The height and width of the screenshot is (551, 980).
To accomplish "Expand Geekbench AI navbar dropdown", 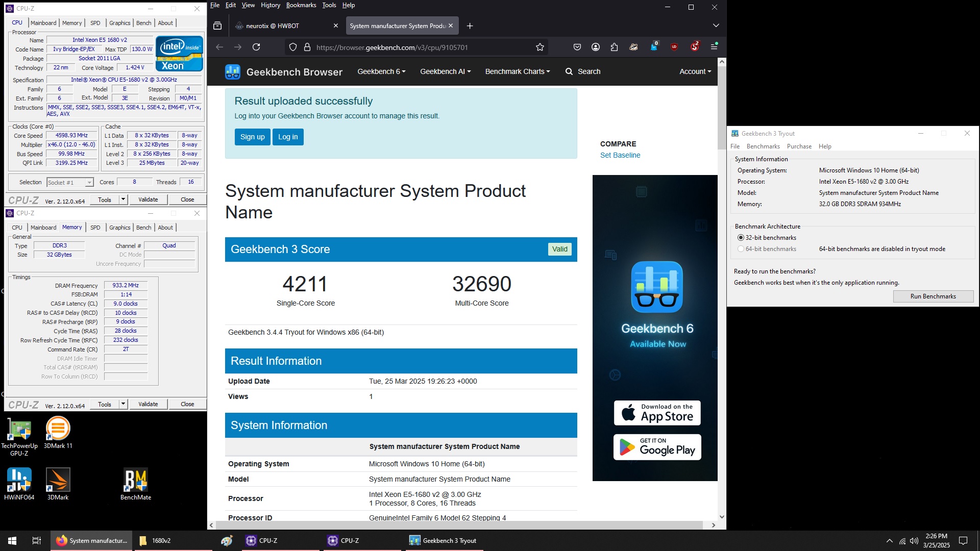I will pos(445,71).
